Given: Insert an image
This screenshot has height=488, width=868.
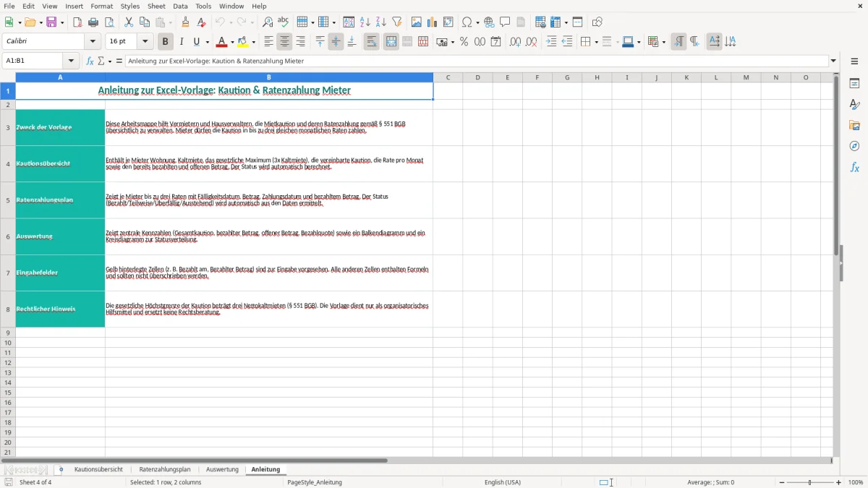Looking at the screenshot, I should 417,22.
